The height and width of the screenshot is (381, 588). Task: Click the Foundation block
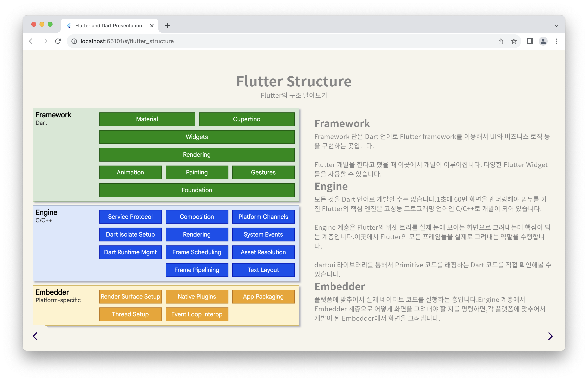point(197,190)
